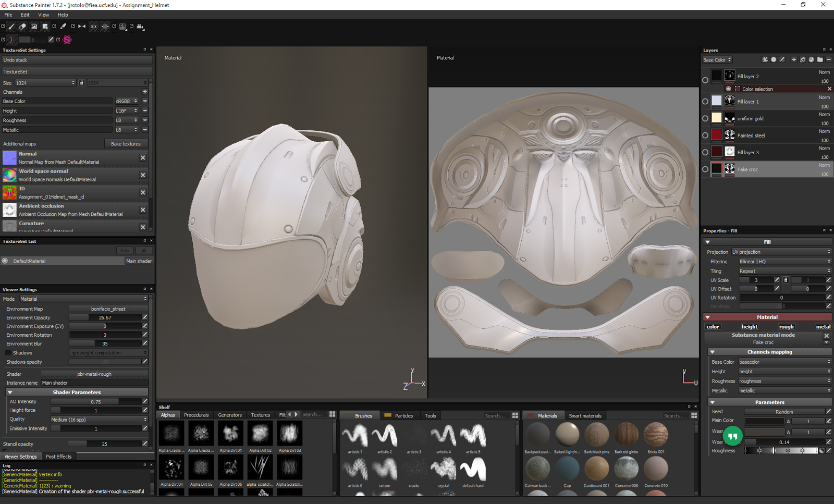
Task: Select the Eraser tool
Action: (x=22, y=27)
